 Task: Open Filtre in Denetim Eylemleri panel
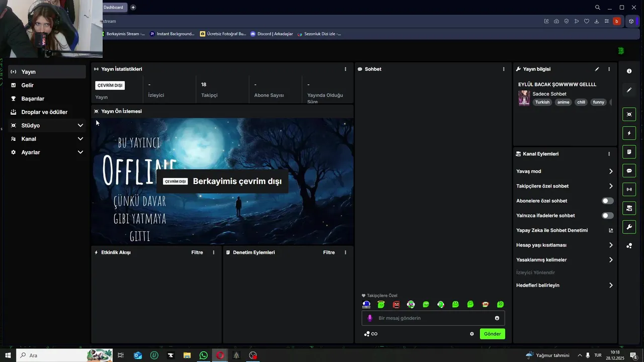(329, 252)
